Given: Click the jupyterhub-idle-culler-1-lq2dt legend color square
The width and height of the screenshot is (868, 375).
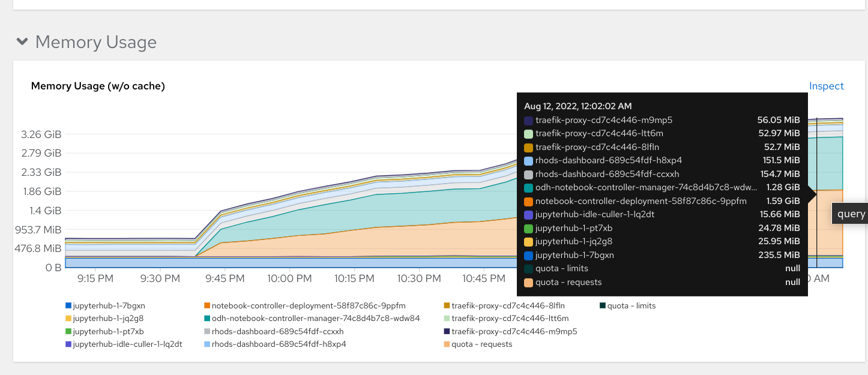Looking at the screenshot, I should click(x=68, y=344).
